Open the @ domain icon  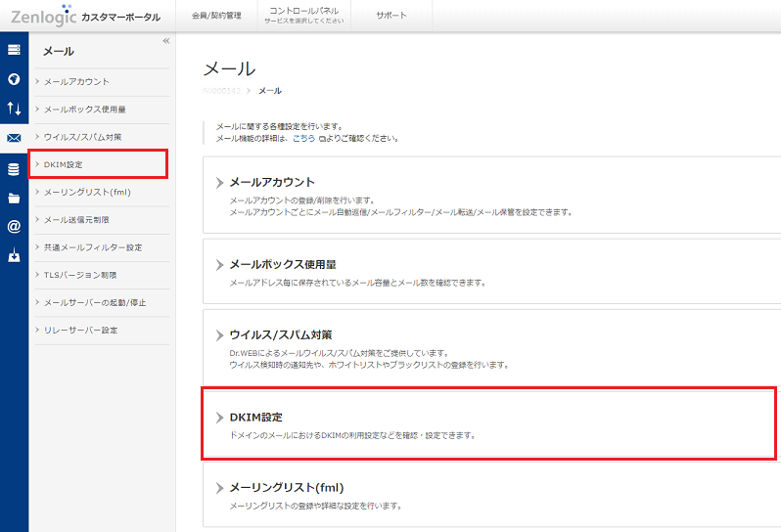14,227
